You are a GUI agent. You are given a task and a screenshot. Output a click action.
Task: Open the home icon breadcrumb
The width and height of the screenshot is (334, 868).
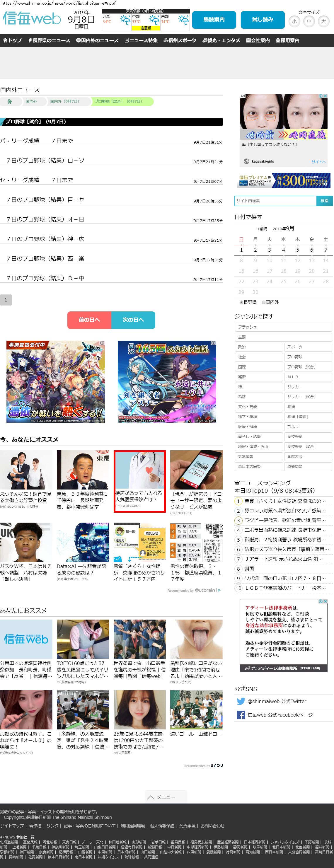click(x=10, y=101)
